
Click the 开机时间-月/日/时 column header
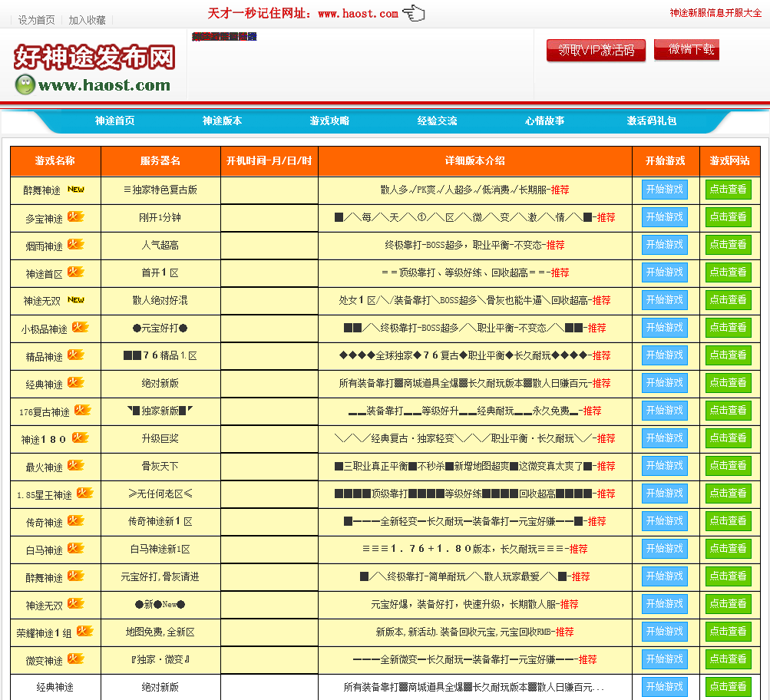(269, 160)
